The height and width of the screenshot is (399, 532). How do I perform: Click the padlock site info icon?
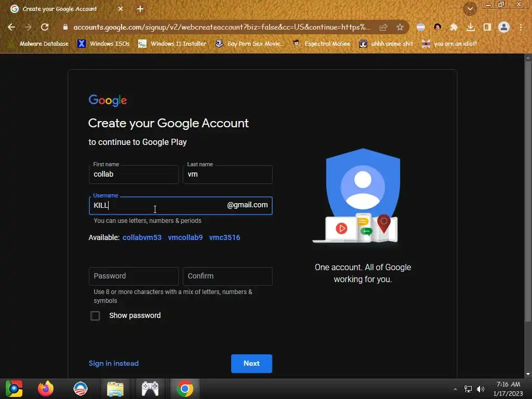point(65,27)
